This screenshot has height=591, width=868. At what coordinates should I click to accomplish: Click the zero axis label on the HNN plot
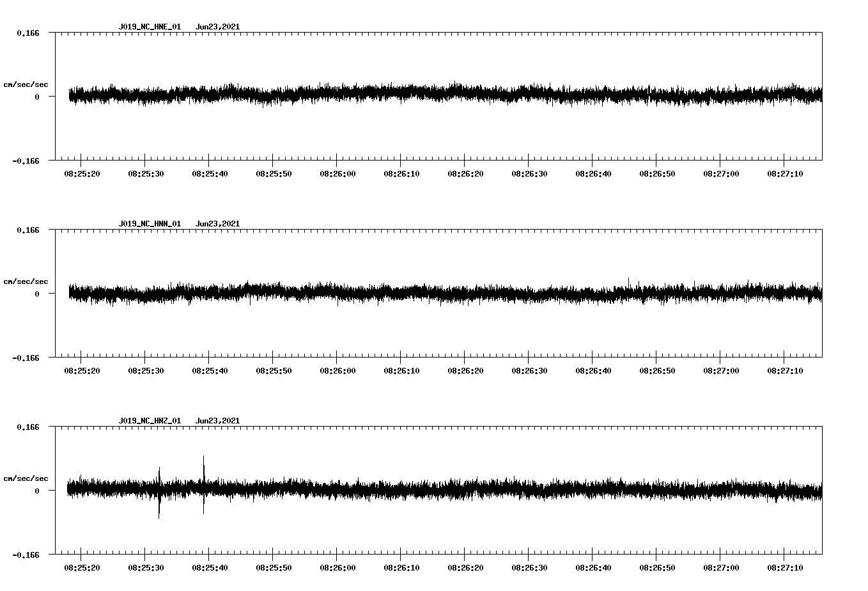[37, 294]
